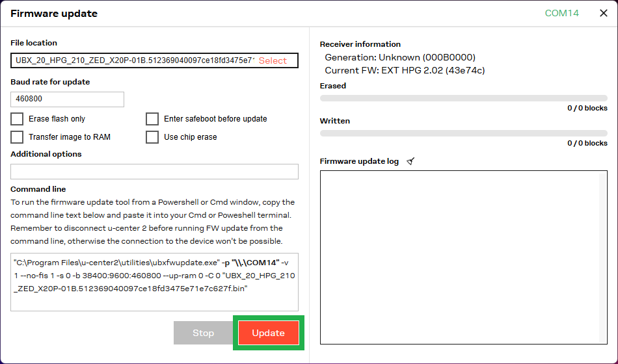Image resolution: width=618 pixels, height=364 pixels.
Task: Tick Enter safeboot before update
Action: [x=152, y=118]
